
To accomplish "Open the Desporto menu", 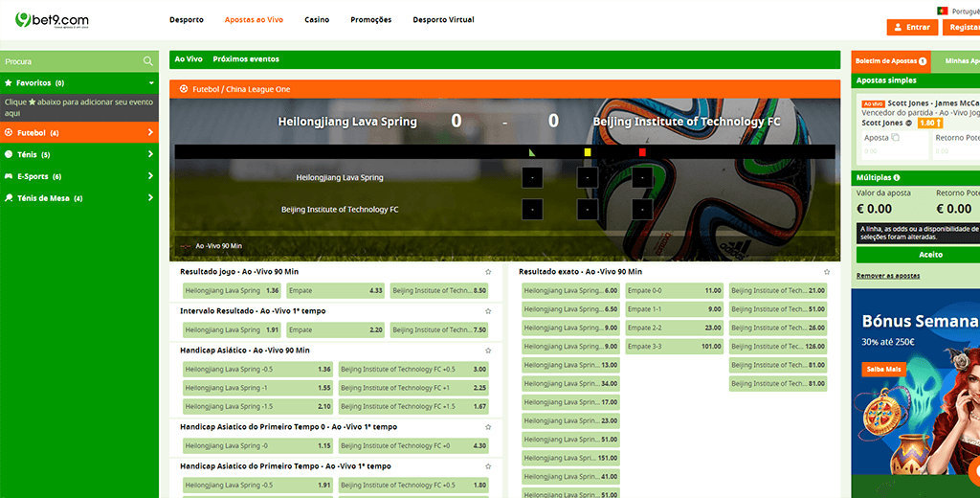I will [187, 20].
